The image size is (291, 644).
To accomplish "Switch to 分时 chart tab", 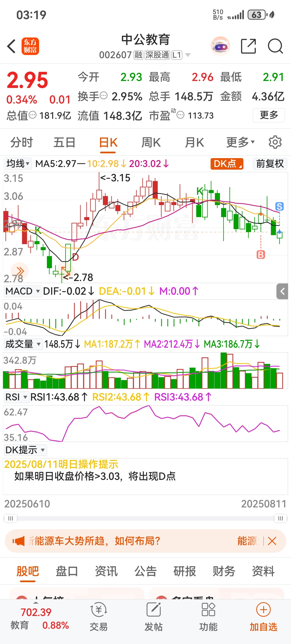I will coord(22,142).
